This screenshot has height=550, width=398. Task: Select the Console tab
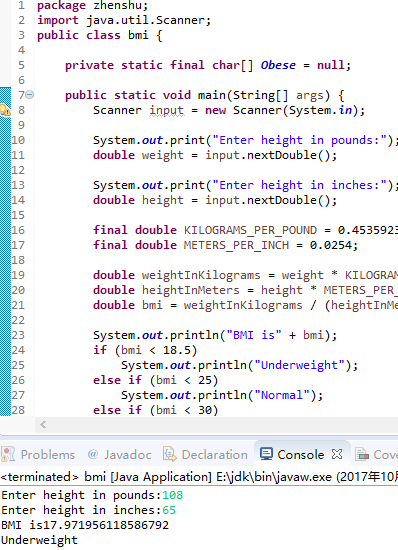[301, 455]
